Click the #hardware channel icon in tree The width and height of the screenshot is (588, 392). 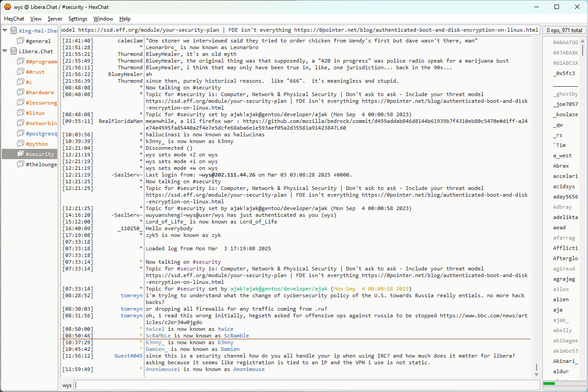21,93
